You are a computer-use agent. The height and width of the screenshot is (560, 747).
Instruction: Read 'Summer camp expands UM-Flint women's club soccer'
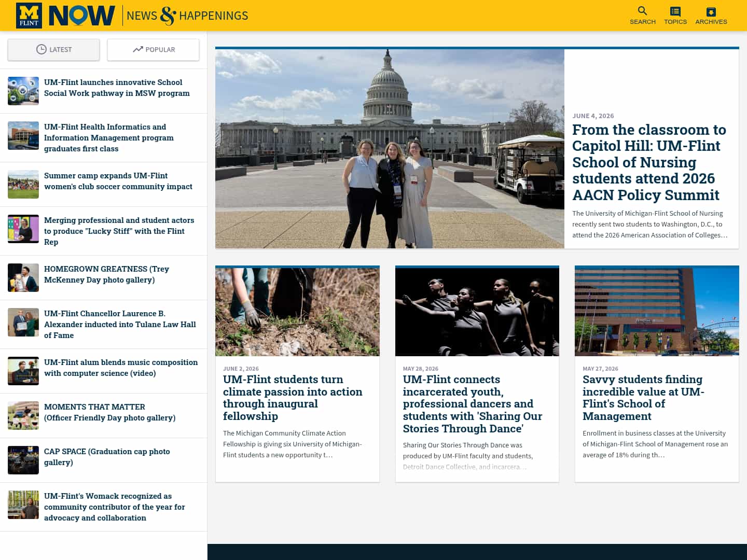[x=118, y=181]
